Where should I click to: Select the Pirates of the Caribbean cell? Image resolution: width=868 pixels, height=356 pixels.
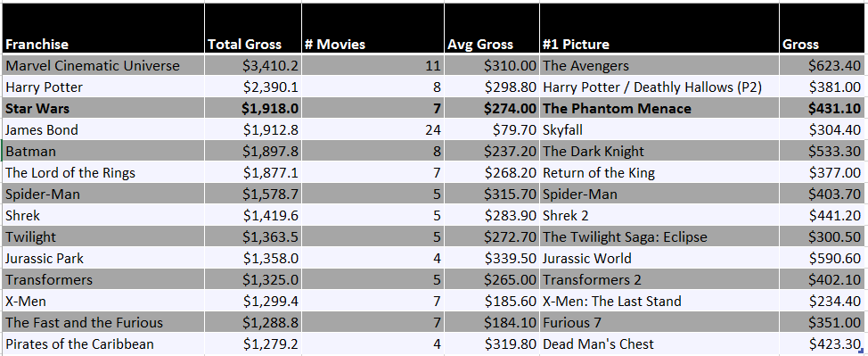(103, 344)
